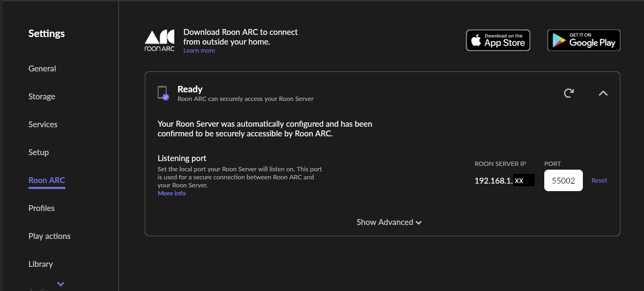The image size is (644, 291).
Task: Click the Roon server IP 192.168.1 text
Action: point(493,181)
